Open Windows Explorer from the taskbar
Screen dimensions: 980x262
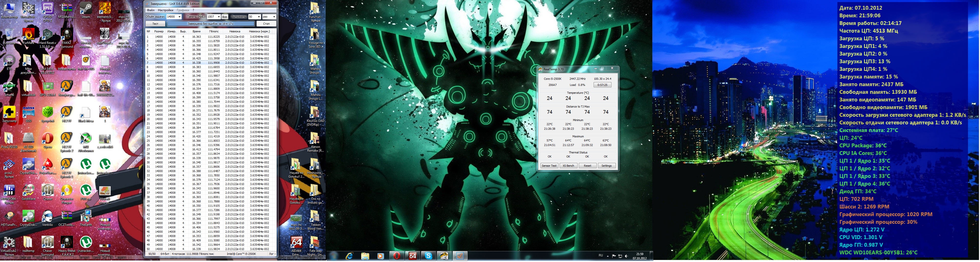coord(365,256)
